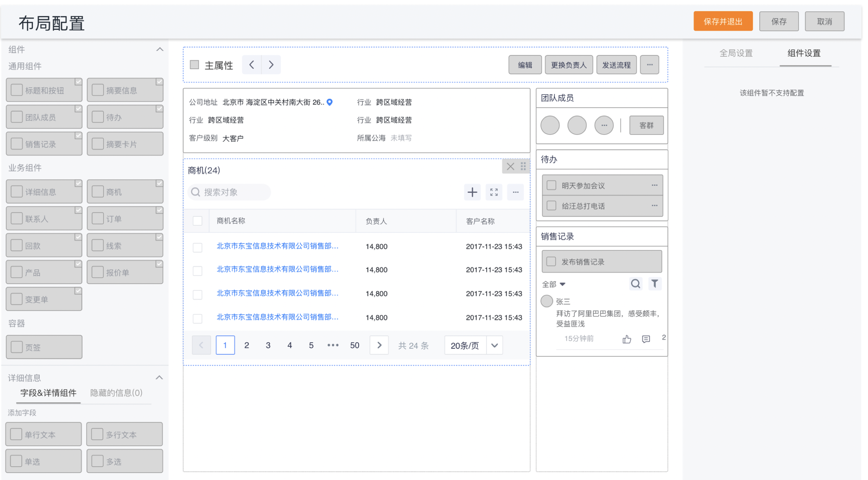
Task: Go to page 2 of 商机 list
Action: coord(247,345)
